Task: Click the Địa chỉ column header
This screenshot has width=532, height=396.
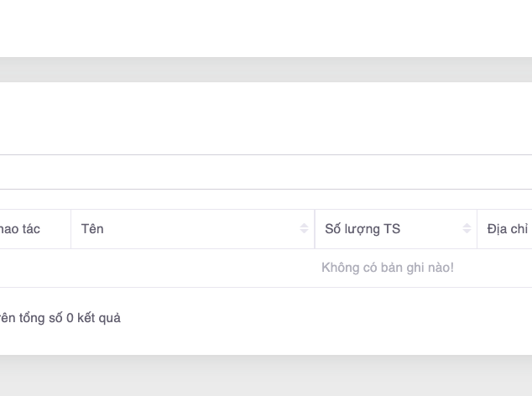Action: click(507, 229)
